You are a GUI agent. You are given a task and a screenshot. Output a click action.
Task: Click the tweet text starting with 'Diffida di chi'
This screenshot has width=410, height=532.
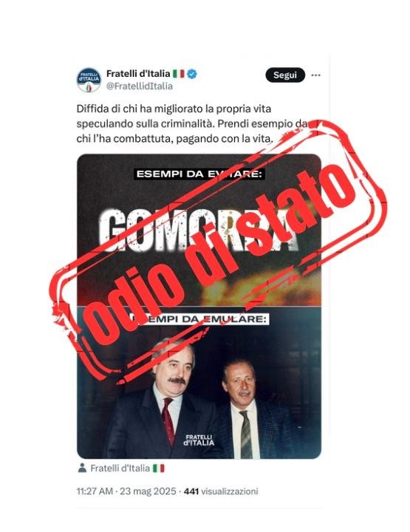pos(192,124)
